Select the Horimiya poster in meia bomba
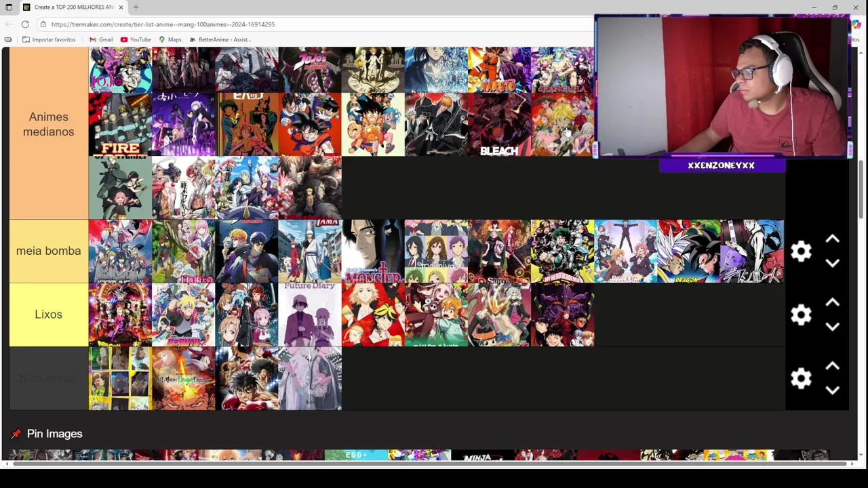Screen dimensions: 868x488 436,251
